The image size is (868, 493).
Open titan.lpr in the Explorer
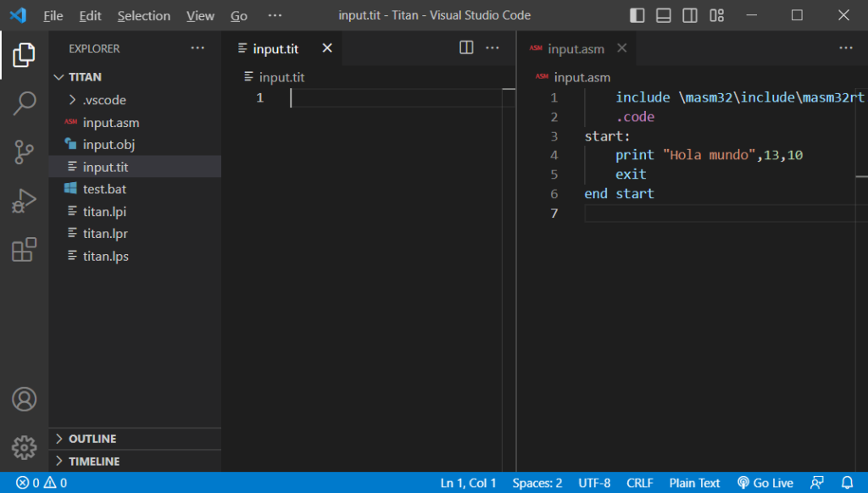click(135, 234)
